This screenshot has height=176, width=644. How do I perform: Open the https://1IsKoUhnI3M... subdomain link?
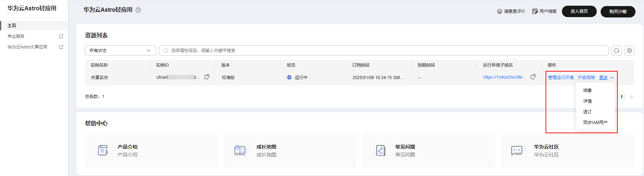[x=505, y=77]
